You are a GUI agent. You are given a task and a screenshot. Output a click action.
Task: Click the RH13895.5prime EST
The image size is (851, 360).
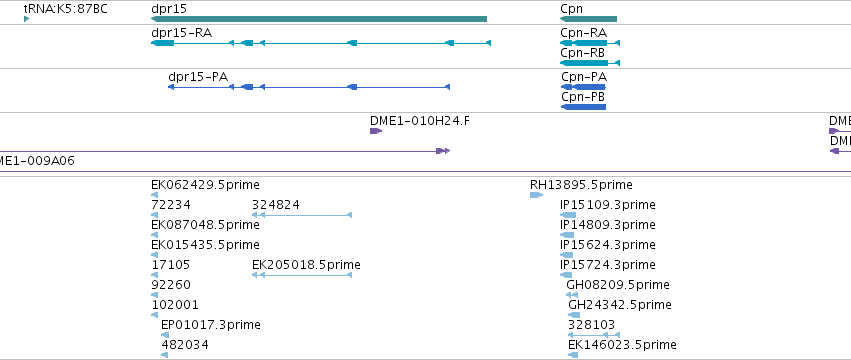coord(536,195)
